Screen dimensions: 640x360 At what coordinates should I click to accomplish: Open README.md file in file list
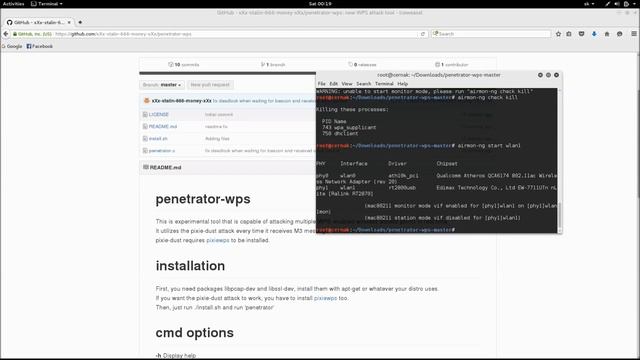click(x=163, y=127)
